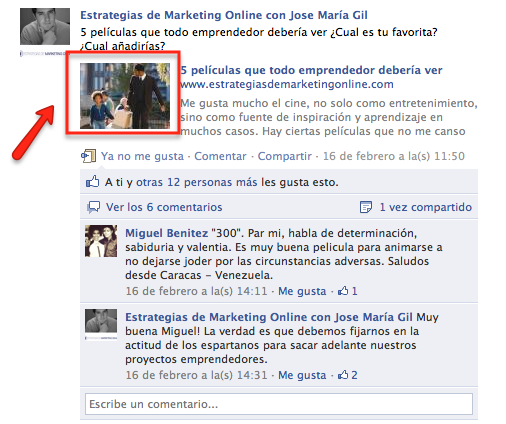Screen dimensions: 506x424
Task: View the 2 likes on the reply comment
Action: click(x=348, y=375)
